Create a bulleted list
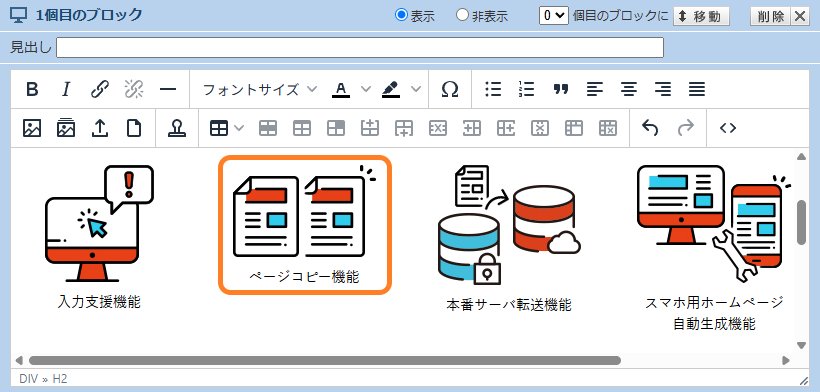 (493, 89)
